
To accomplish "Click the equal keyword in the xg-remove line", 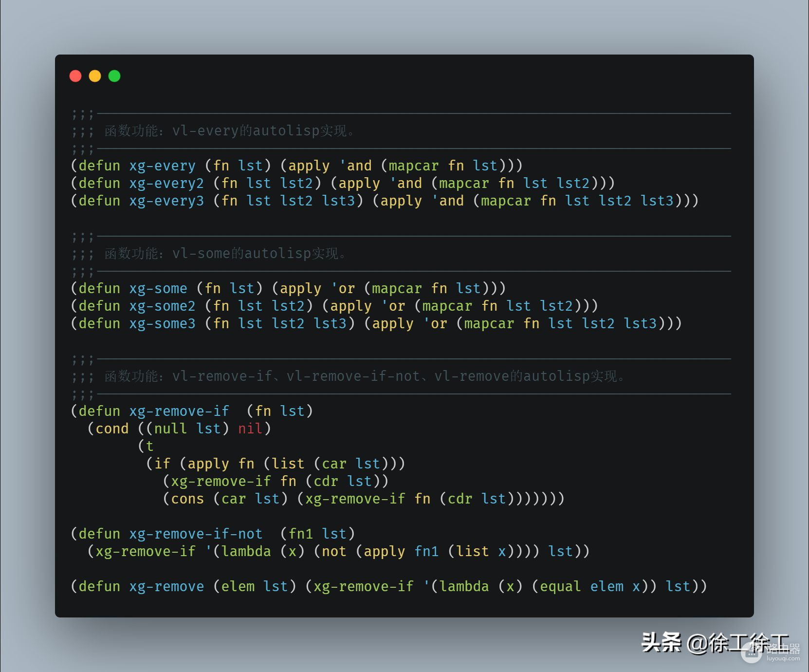I will pos(560,587).
